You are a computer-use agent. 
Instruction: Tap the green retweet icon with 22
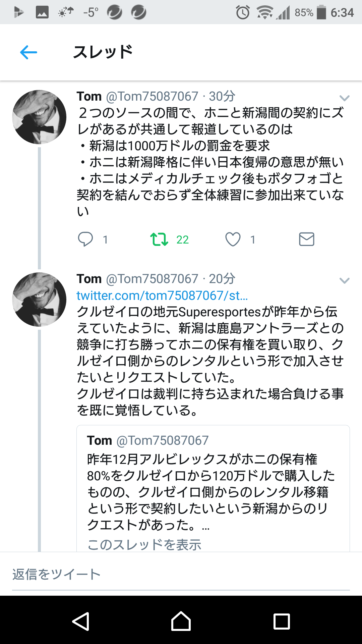click(159, 239)
